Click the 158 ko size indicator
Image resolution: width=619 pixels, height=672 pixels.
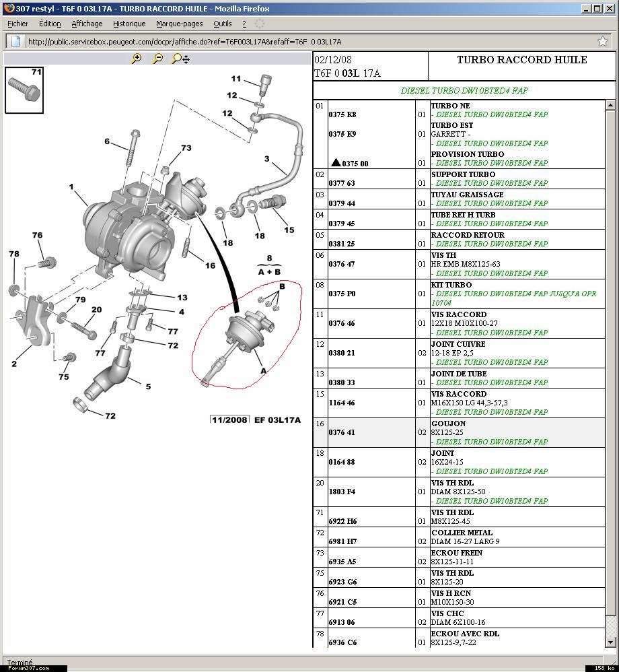[604, 668]
